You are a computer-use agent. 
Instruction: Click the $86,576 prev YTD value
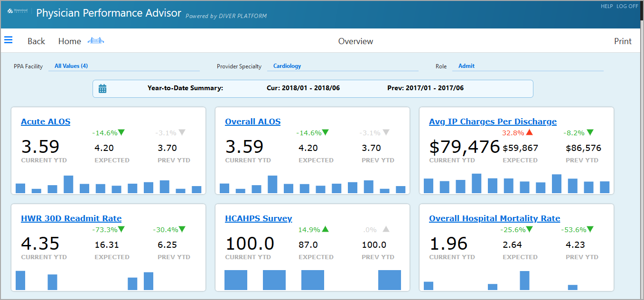[583, 148]
